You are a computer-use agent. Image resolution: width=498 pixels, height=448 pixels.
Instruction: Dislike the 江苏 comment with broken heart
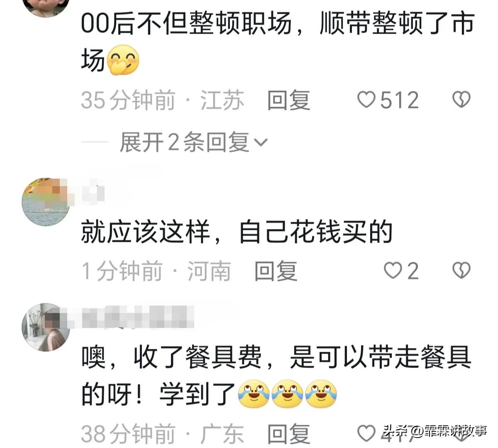461,100
